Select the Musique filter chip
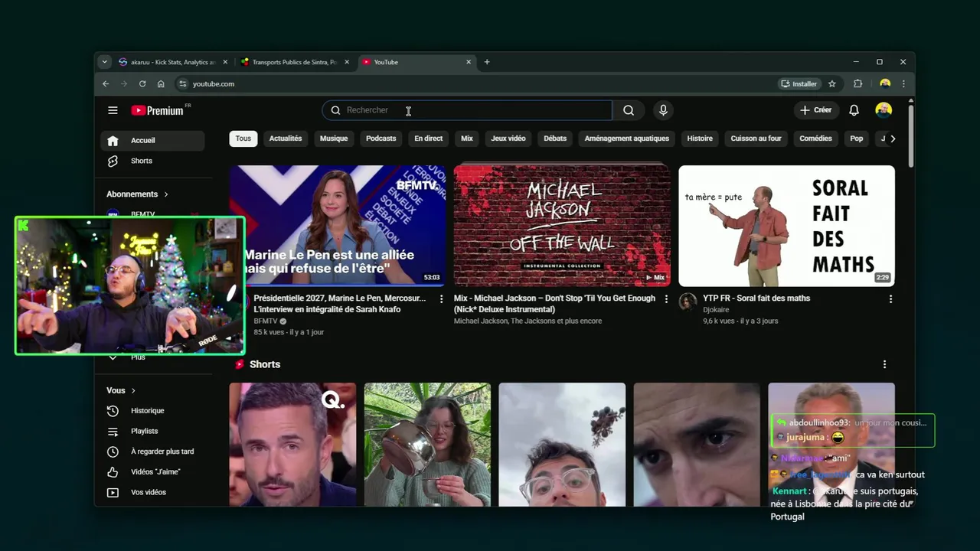Screen dimensions: 980x551 (334, 139)
